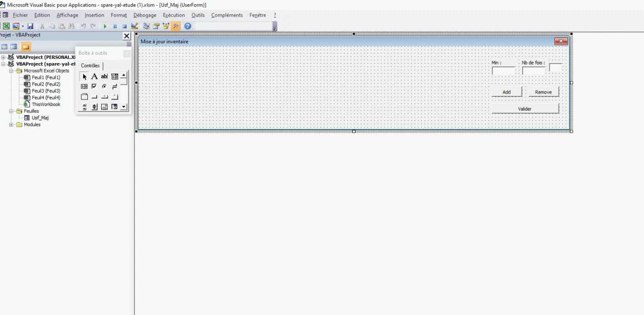
Task: Select the ComboBox control in the toolbox
Action: click(x=115, y=76)
